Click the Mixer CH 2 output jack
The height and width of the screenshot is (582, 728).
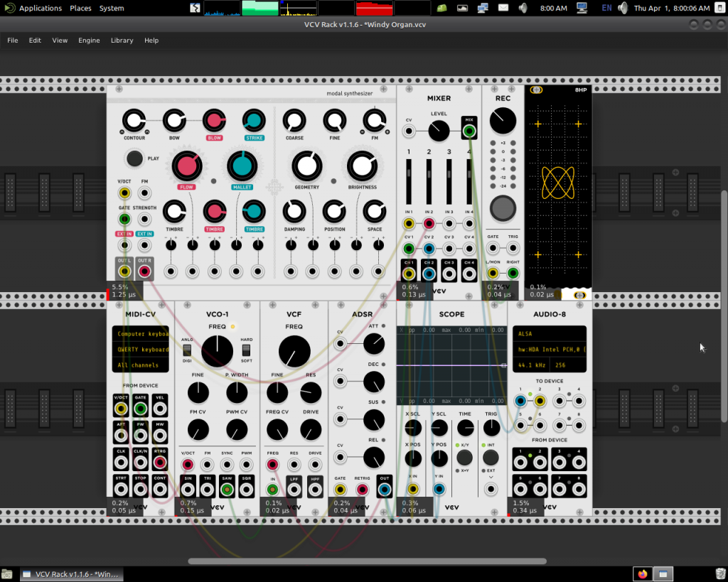point(429,274)
